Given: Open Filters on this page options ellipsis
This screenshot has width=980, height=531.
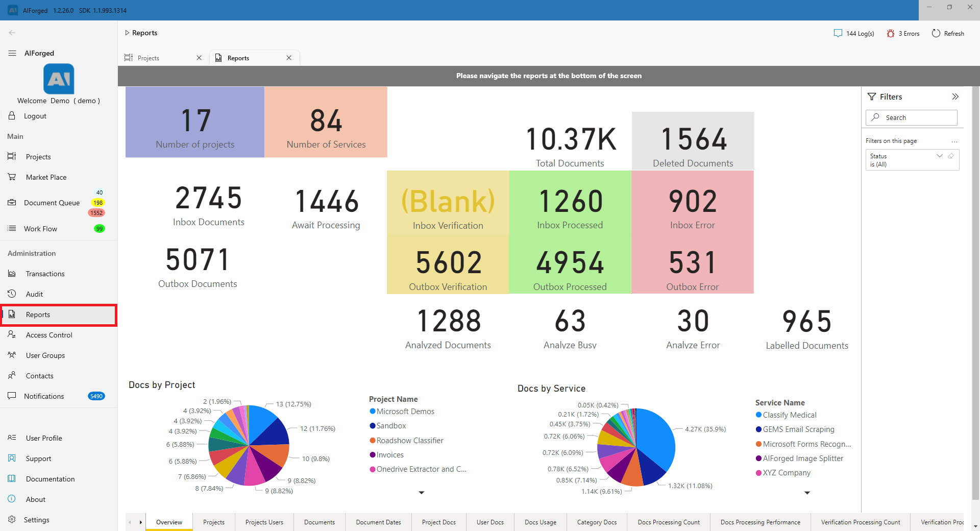Looking at the screenshot, I should coord(954,141).
